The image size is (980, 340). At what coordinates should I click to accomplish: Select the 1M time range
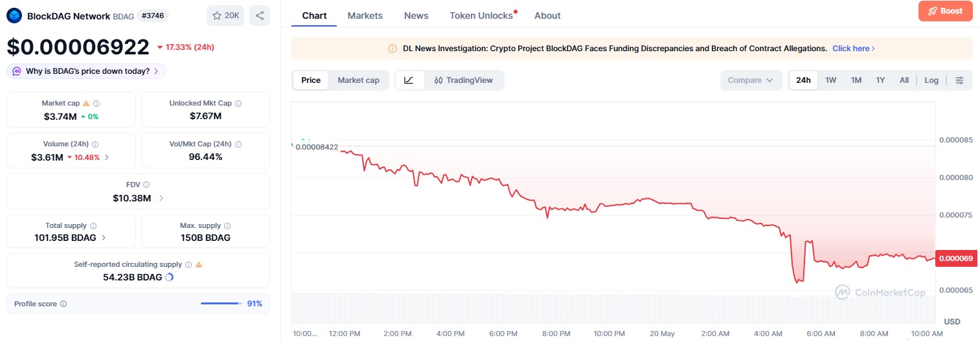click(856, 80)
